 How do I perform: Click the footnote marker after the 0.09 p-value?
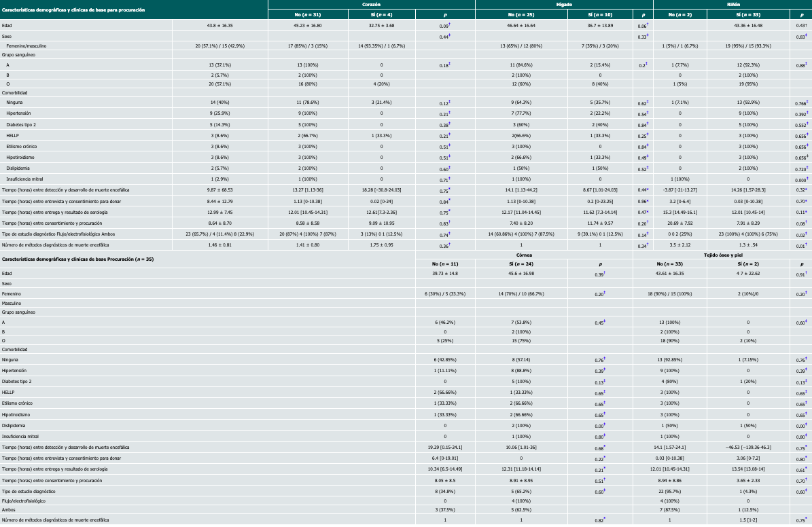point(448,24)
